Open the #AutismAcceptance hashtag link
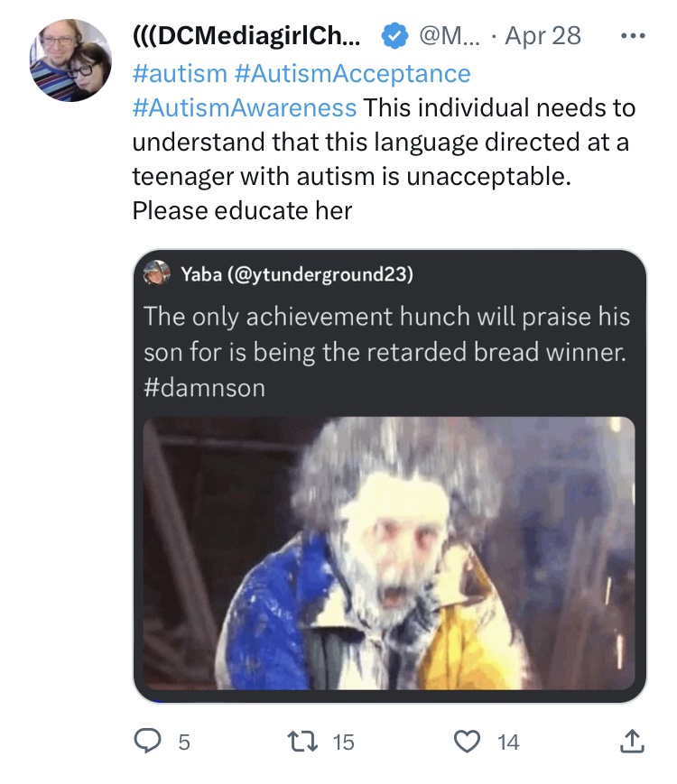Viewport: 677px width, 784px height. (x=352, y=74)
